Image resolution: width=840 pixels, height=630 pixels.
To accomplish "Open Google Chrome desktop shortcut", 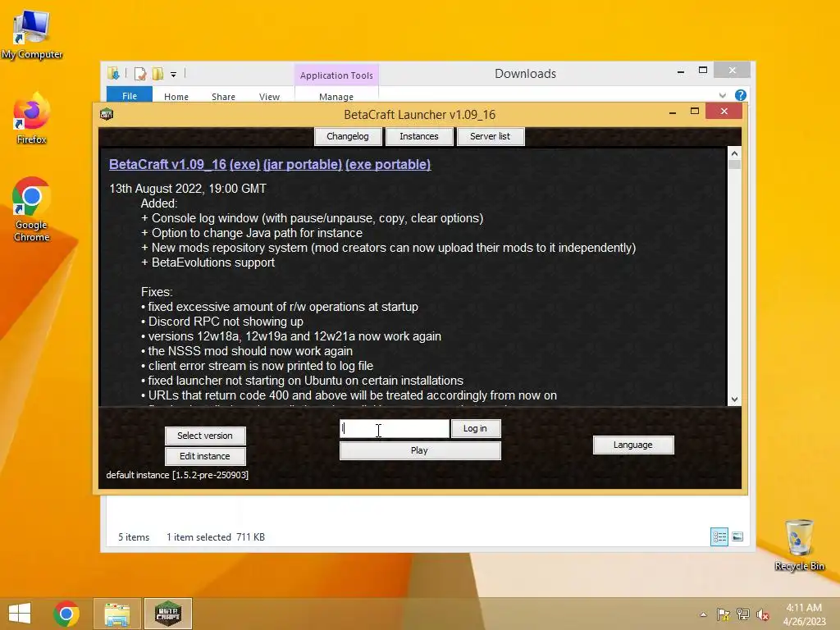I will [x=32, y=209].
